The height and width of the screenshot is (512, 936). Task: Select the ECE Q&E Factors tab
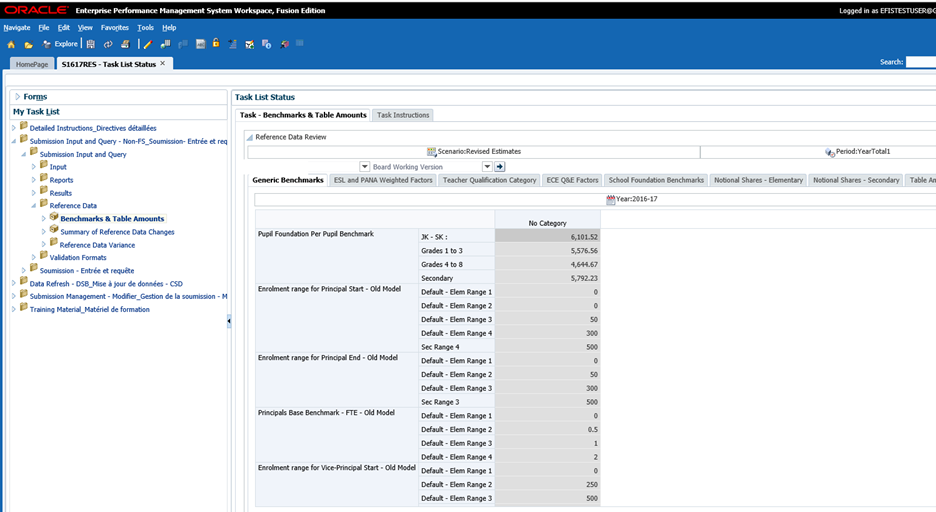pos(572,180)
